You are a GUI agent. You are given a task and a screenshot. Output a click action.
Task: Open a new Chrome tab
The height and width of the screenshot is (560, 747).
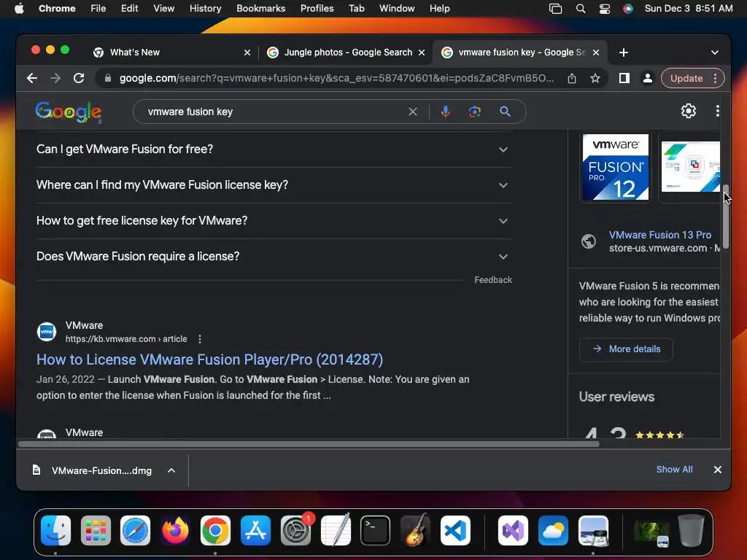coord(624,52)
